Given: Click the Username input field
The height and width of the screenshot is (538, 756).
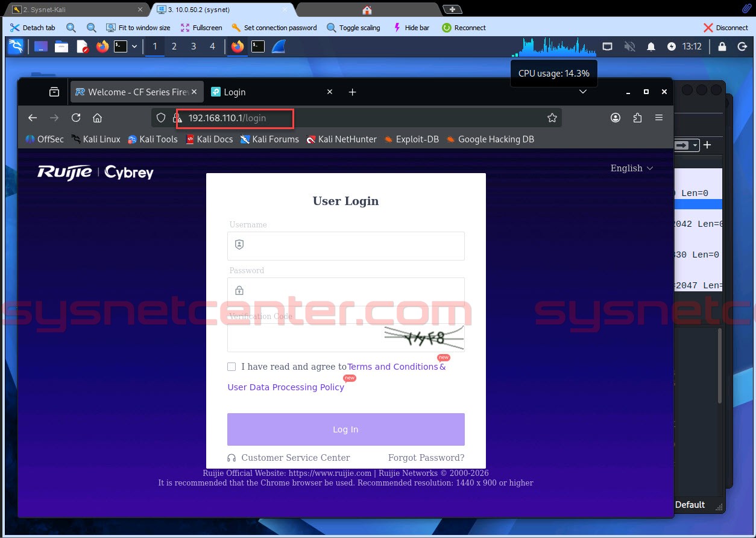Looking at the screenshot, I should pyautogui.click(x=346, y=246).
